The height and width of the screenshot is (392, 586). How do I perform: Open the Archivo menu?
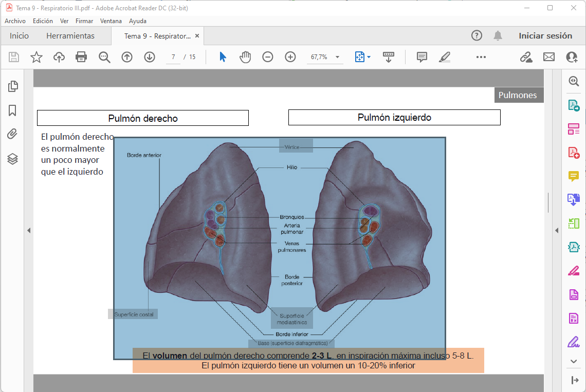point(15,21)
